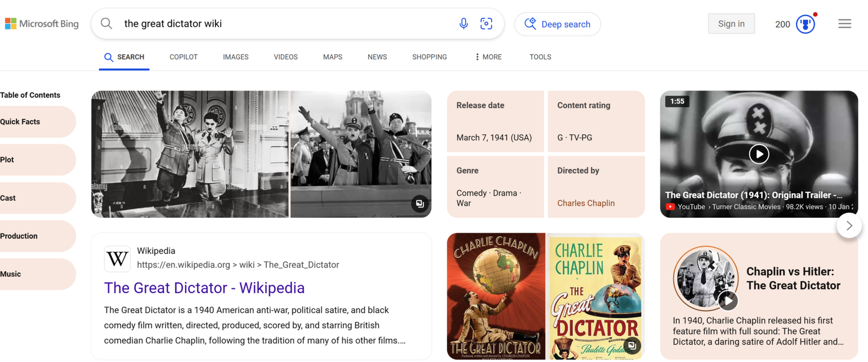Click the microphone voice search icon
This screenshot has width=868, height=362.
(x=463, y=24)
